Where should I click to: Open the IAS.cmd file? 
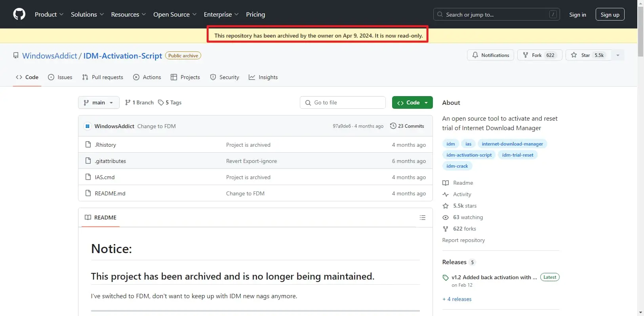105,177
